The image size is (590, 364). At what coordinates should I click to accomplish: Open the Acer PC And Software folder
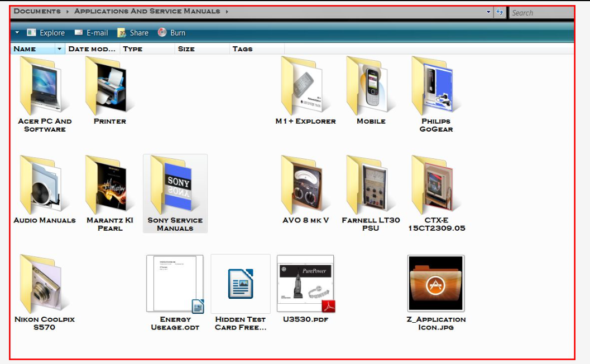pos(45,95)
